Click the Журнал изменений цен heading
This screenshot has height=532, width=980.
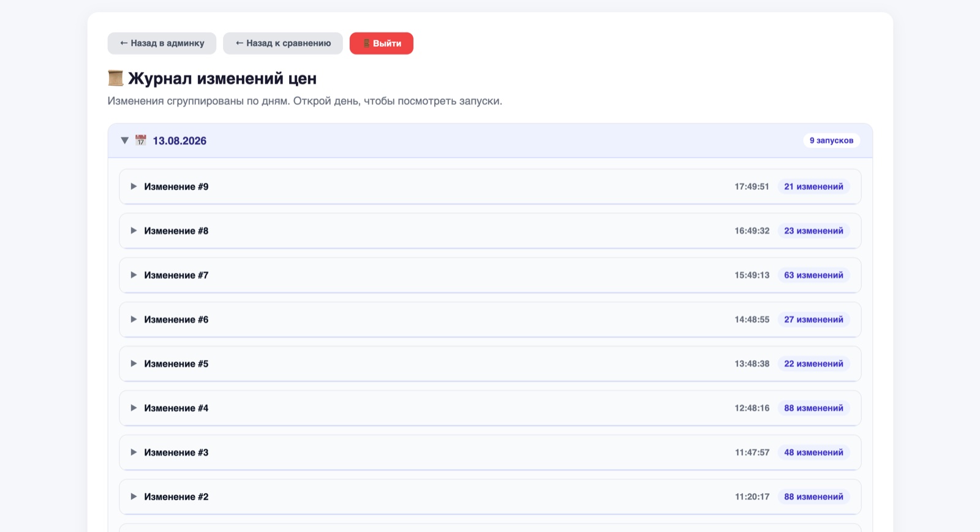coord(222,78)
